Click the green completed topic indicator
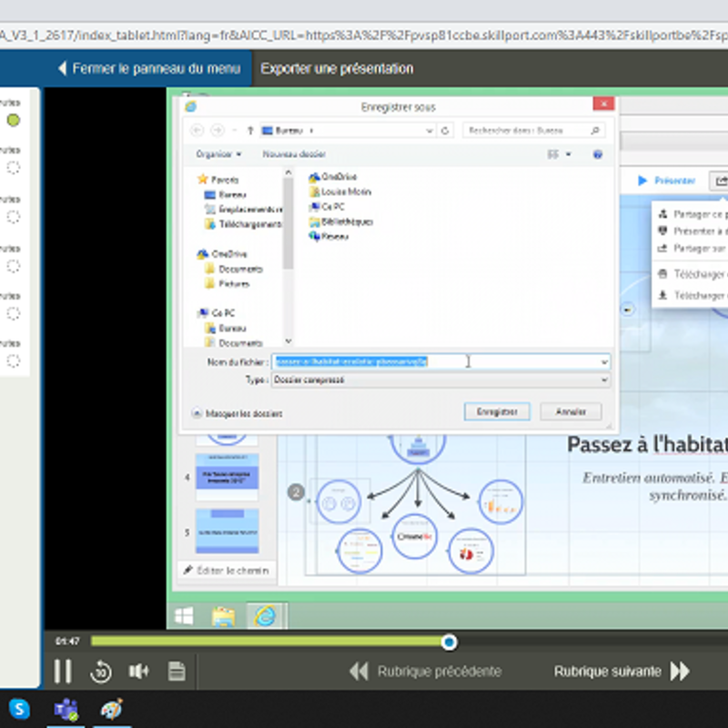The width and height of the screenshot is (728, 728). (x=13, y=120)
